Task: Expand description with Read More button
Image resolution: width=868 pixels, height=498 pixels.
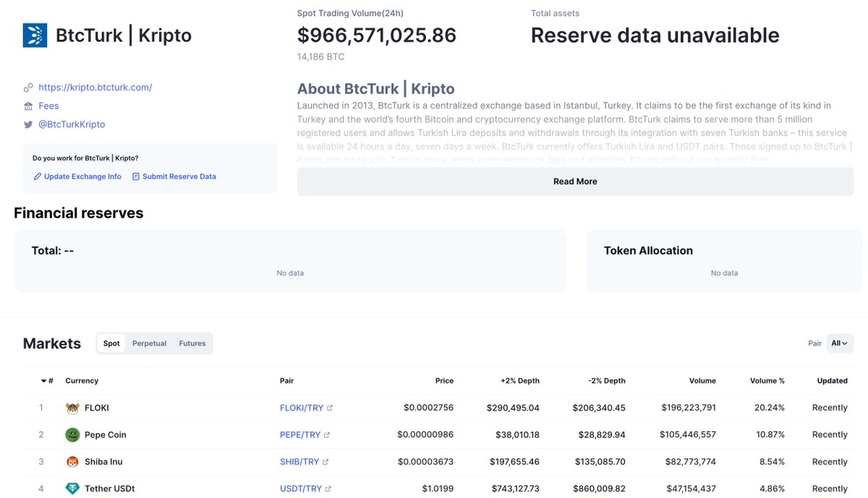Action: click(575, 181)
